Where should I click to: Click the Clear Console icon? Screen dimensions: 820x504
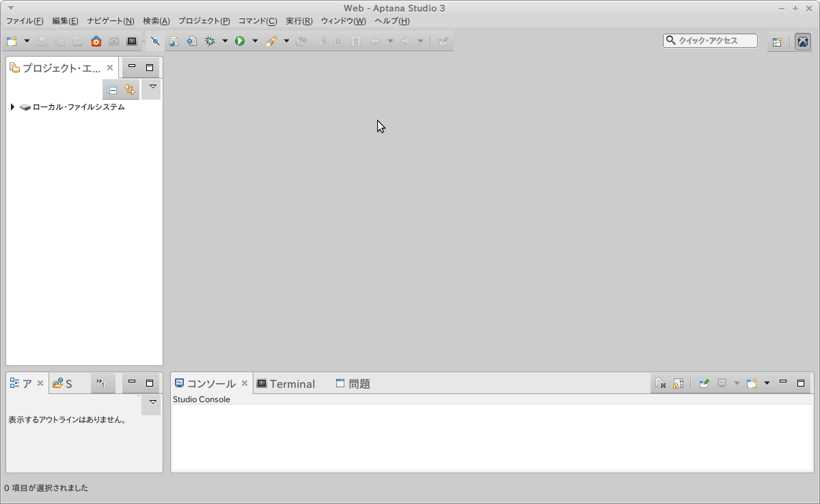[661, 384]
